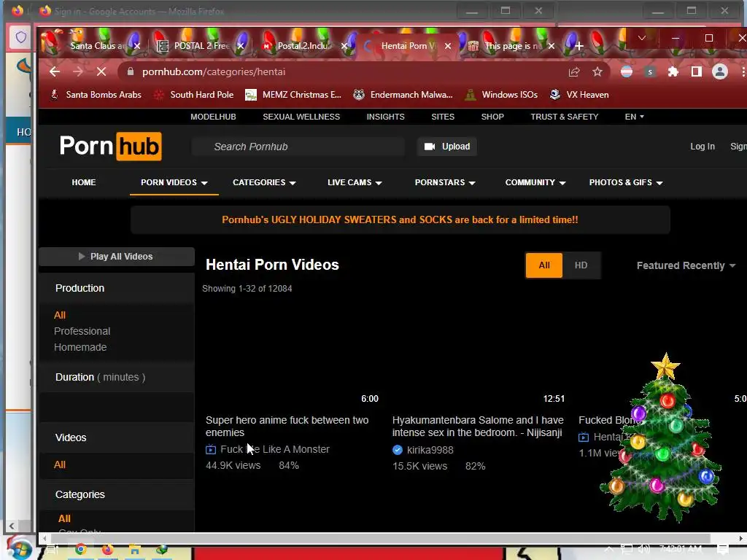Select the All quality toggle

pos(544,265)
